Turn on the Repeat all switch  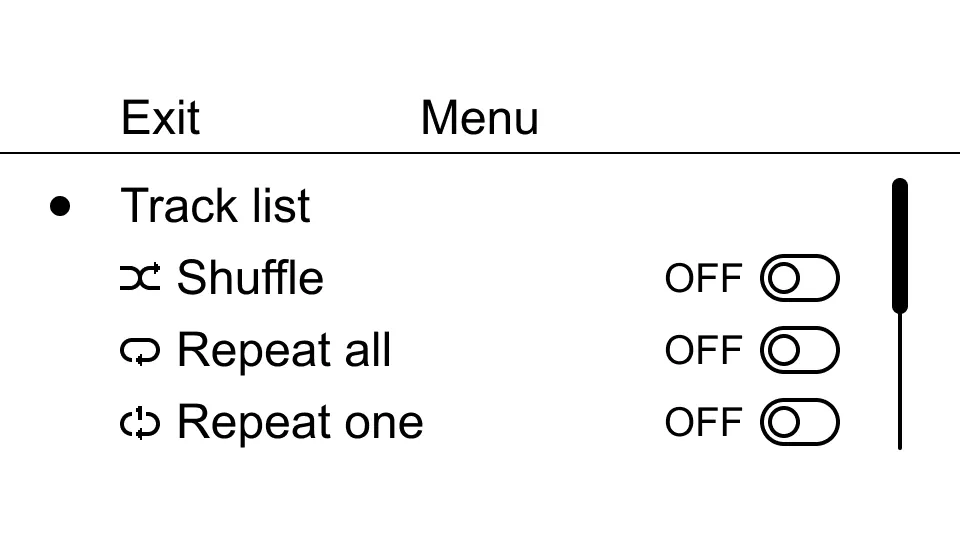[799, 351]
